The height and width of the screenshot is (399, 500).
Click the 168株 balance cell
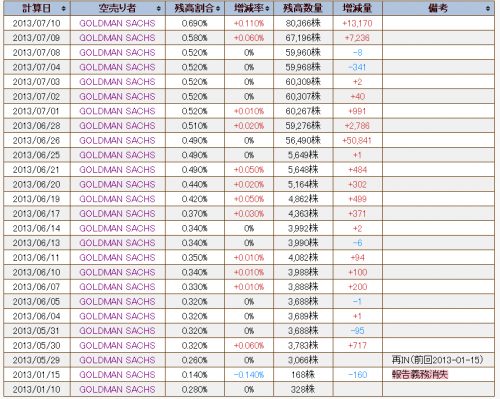(x=303, y=375)
